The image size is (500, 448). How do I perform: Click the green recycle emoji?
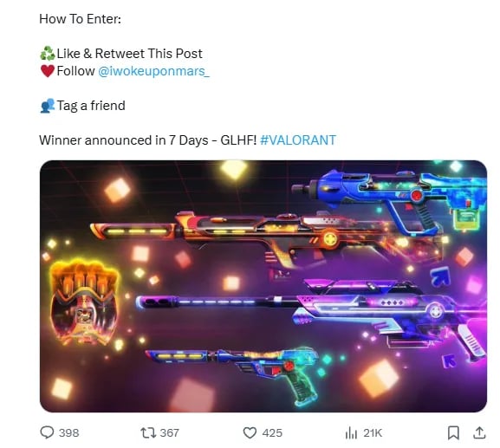coord(48,53)
